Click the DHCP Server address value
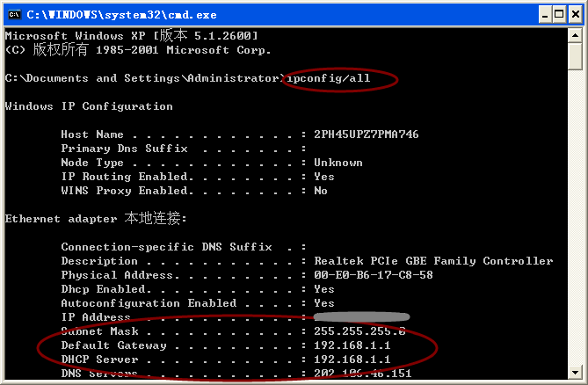The height and width of the screenshot is (385, 588). (x=352, y=360)
